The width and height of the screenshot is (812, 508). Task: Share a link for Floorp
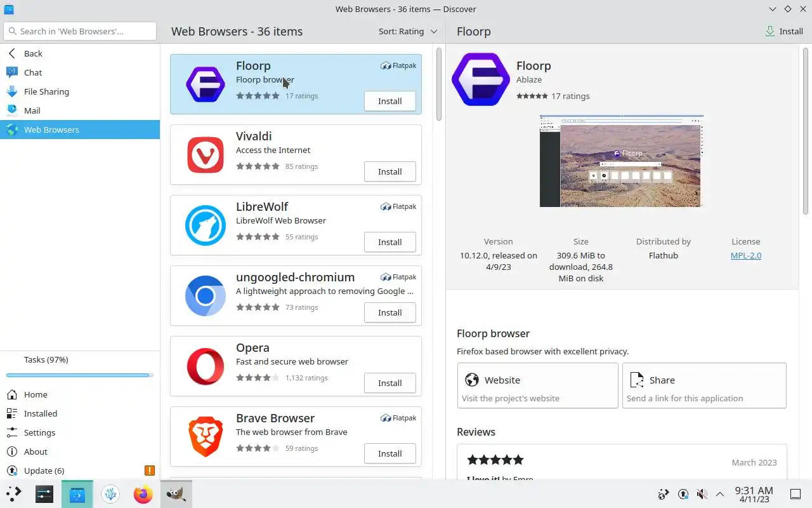[x=704, y=385]
